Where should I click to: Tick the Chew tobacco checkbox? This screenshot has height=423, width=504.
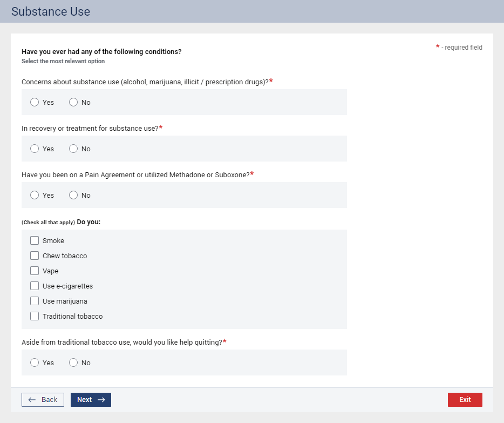pos(35,256)
